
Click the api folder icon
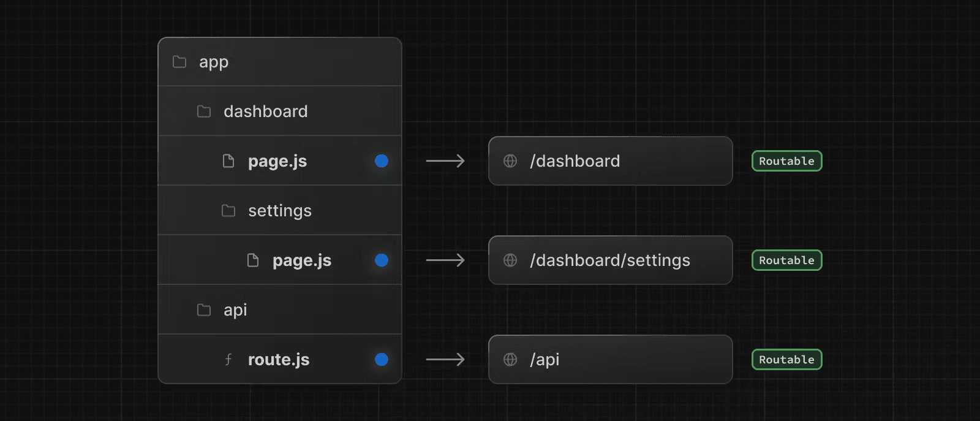click(204, 310)
